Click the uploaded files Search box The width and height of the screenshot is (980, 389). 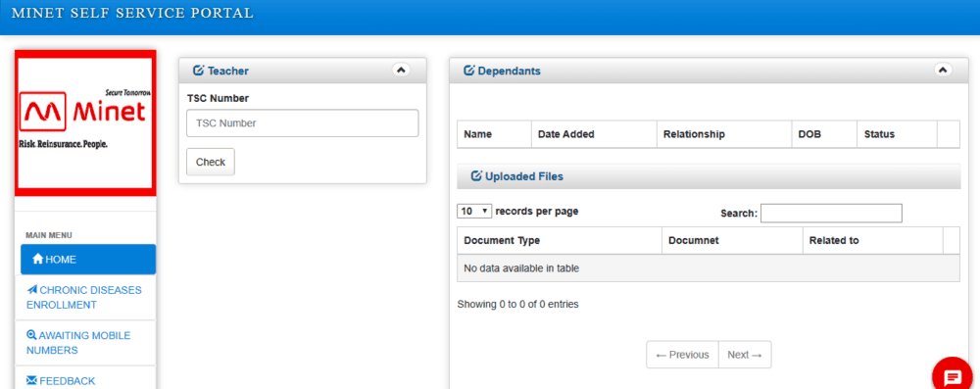coord(831,214)
